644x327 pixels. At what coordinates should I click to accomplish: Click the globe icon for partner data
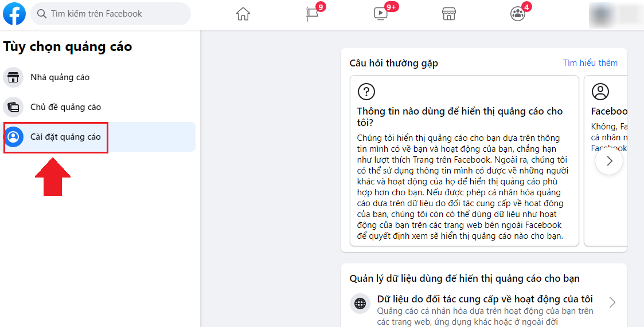pos(360,304)
